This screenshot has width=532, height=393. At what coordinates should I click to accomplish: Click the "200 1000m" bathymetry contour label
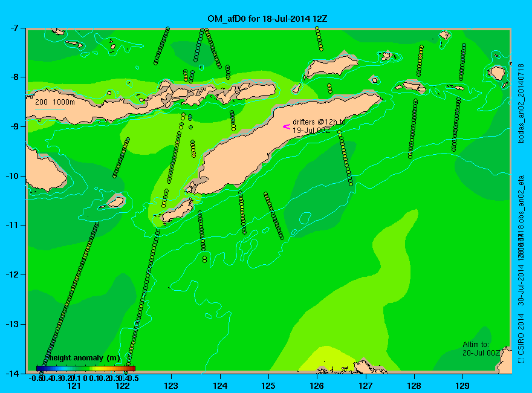[55, 102]
